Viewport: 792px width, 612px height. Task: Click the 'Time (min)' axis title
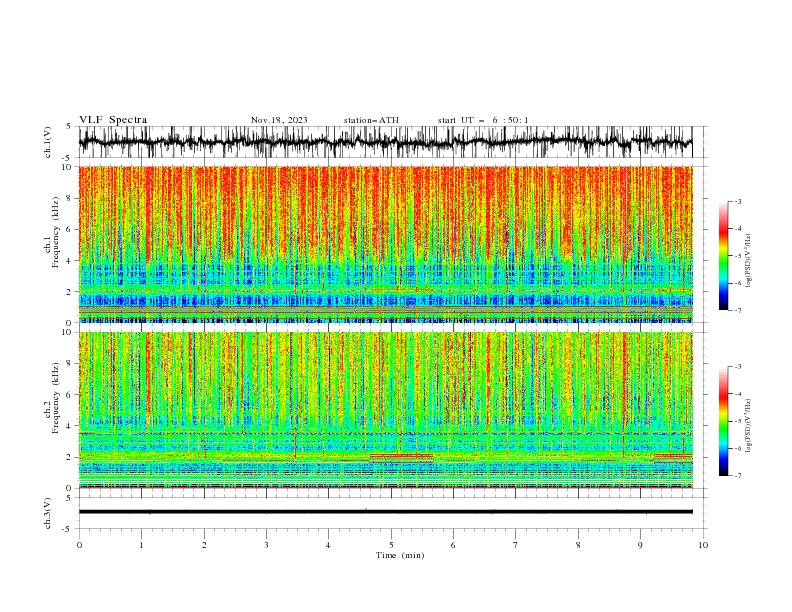click(x=400, y=555)
